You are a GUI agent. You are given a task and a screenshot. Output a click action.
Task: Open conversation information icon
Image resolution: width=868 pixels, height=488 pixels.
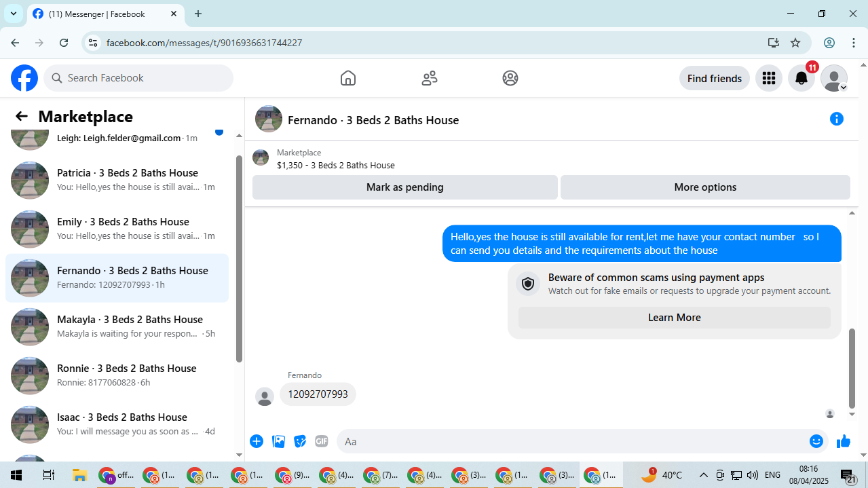(x=837, y=119)
